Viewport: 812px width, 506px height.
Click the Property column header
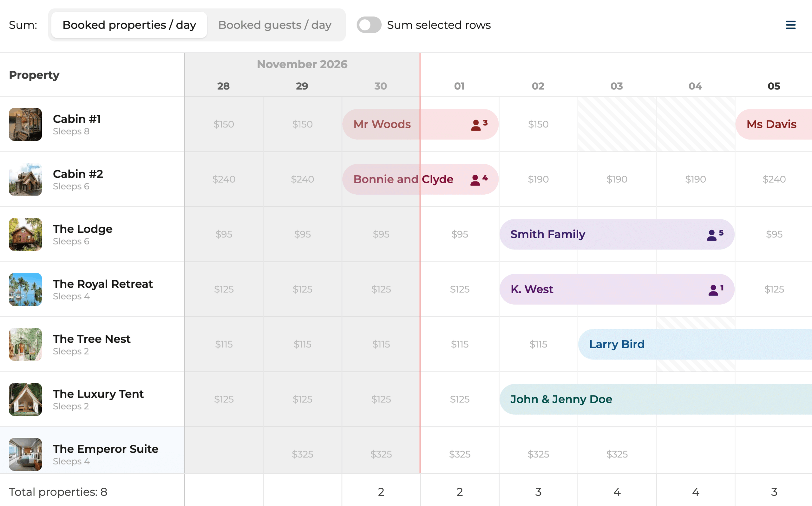[x=34, y=75]
